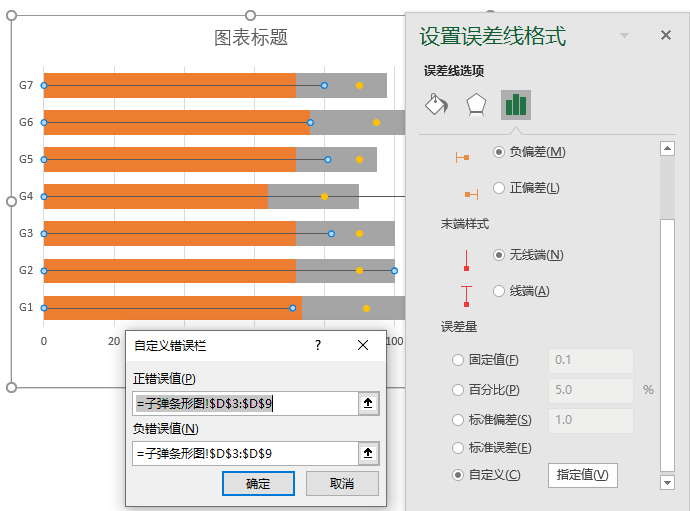The height and width of the screenshot is (511, 690).
Task: Close the 自定义错误栏 dialog
Action: (x=363, y=345)
